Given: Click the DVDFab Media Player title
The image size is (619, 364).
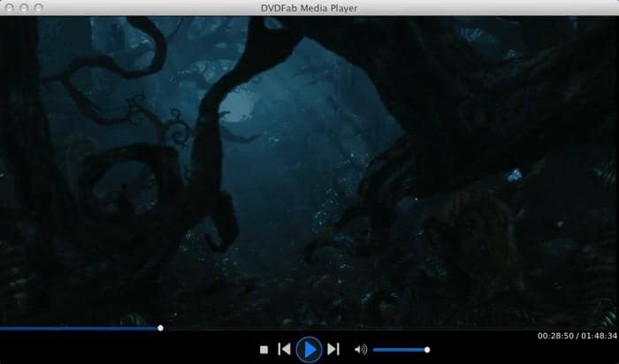Looking at the screenshot, I should (309, 8).
